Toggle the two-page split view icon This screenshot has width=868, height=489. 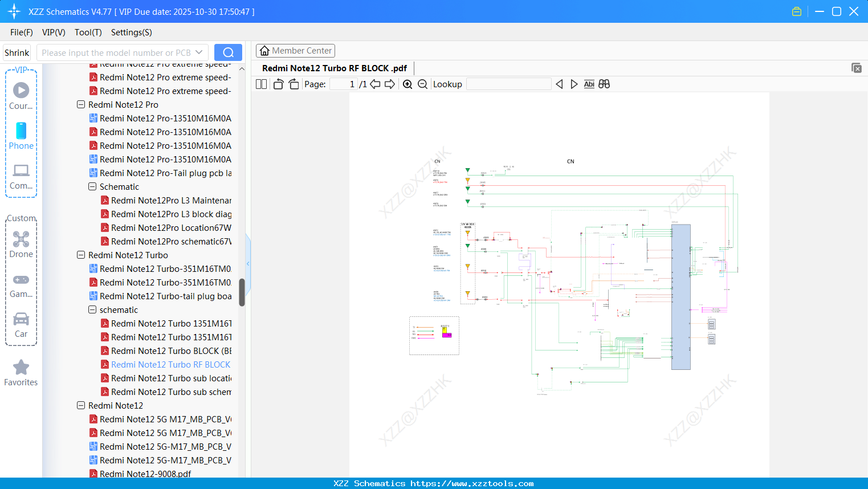pyautogui.click(x=261, y=84)
